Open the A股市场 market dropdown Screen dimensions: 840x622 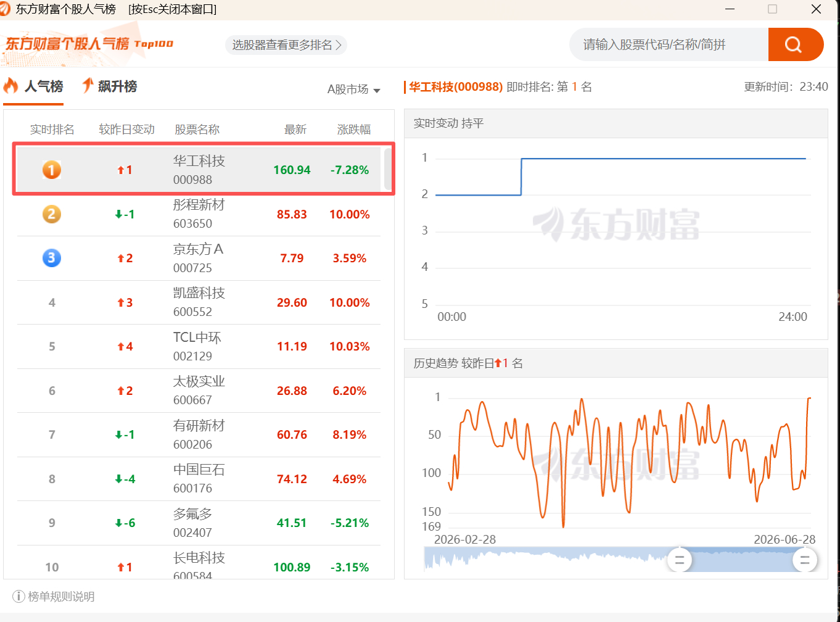tap(353, 89)
